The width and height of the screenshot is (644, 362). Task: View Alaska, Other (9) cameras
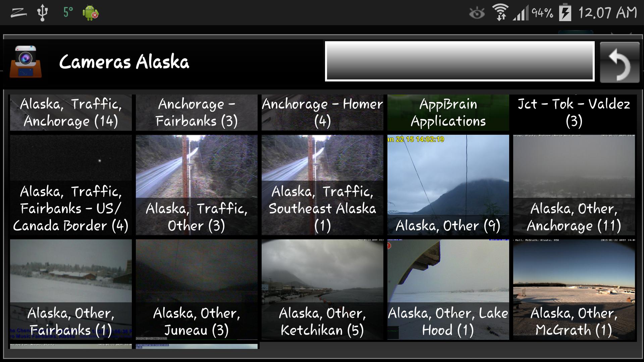click(x=448, y=185)
